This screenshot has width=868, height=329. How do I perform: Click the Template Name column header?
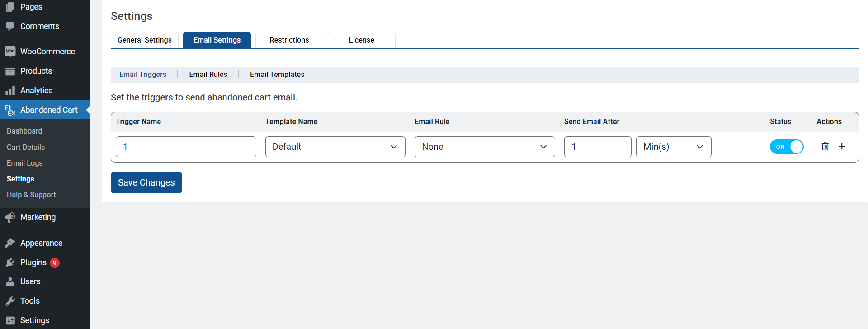(291, 121)
